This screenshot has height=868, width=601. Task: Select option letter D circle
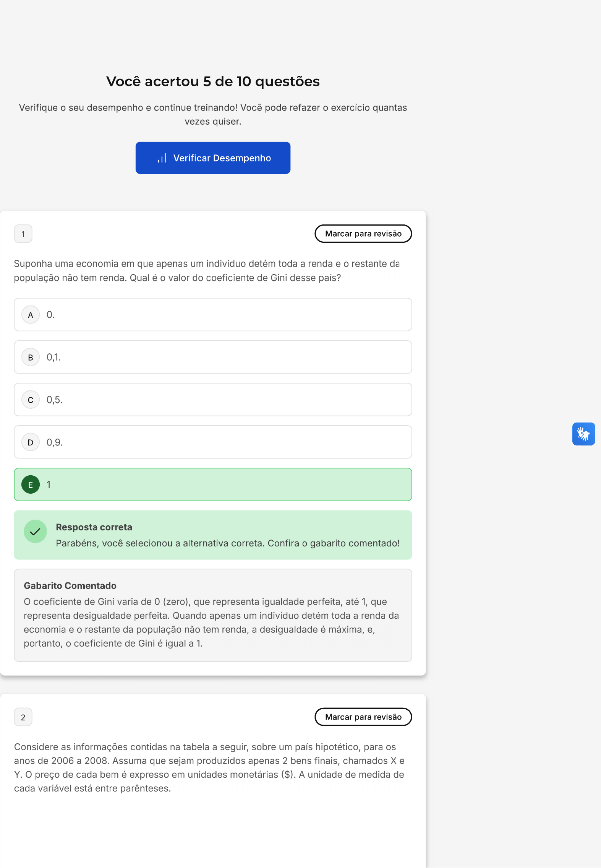[x=31, y=442]
